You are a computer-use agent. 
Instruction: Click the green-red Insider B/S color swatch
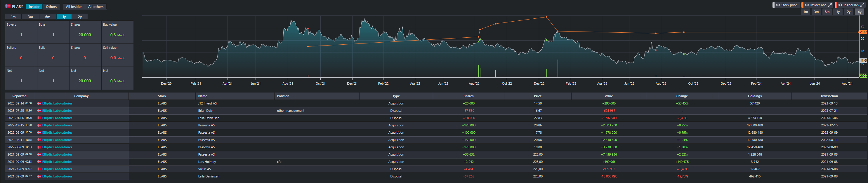[x=836, y=5]
